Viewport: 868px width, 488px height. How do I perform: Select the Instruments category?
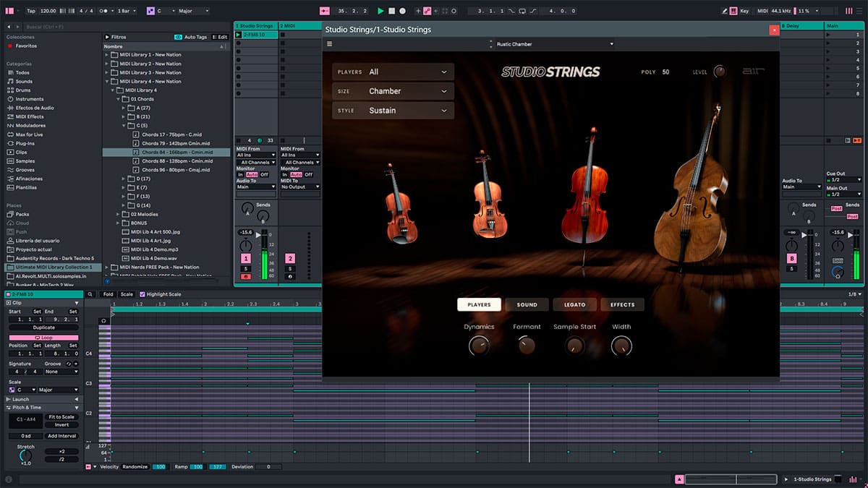30,99
